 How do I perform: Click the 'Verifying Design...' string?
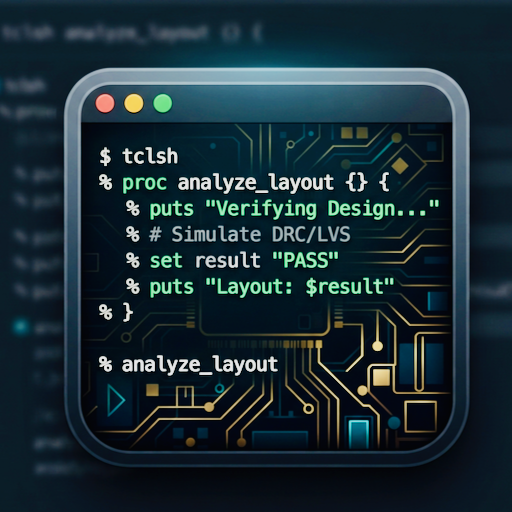click(322, 209)
